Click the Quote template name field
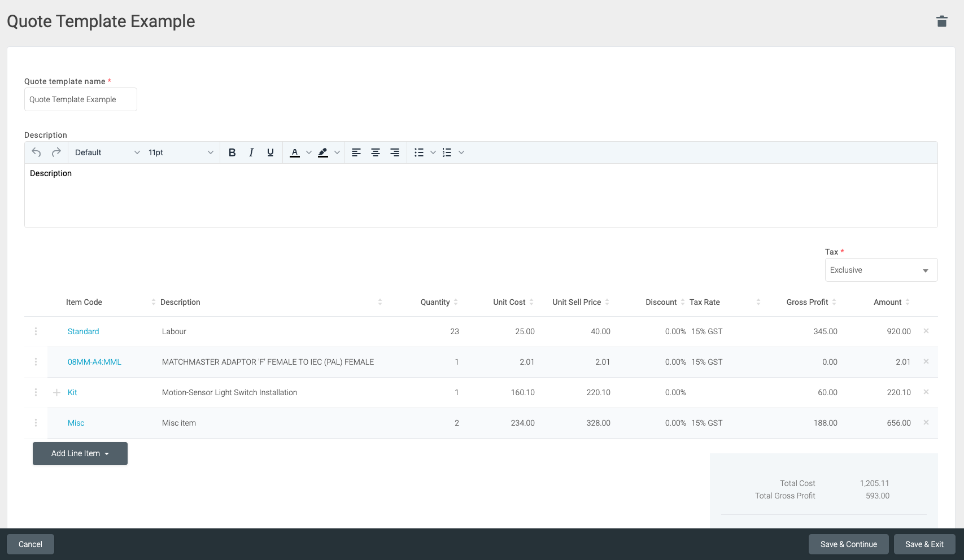 81,99
